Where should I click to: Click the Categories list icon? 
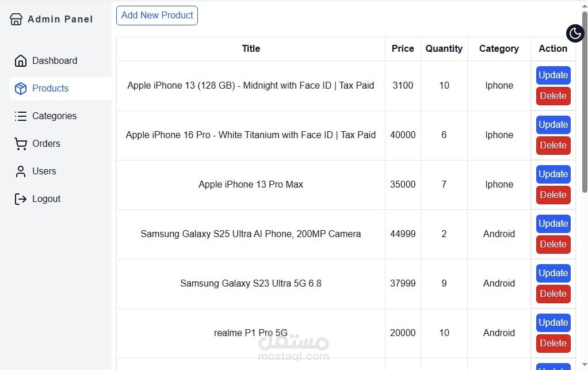click(x=21, y=116)
